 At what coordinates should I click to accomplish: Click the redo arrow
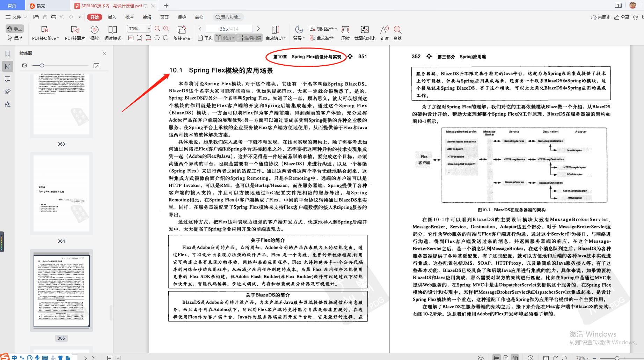coord(71,17)
